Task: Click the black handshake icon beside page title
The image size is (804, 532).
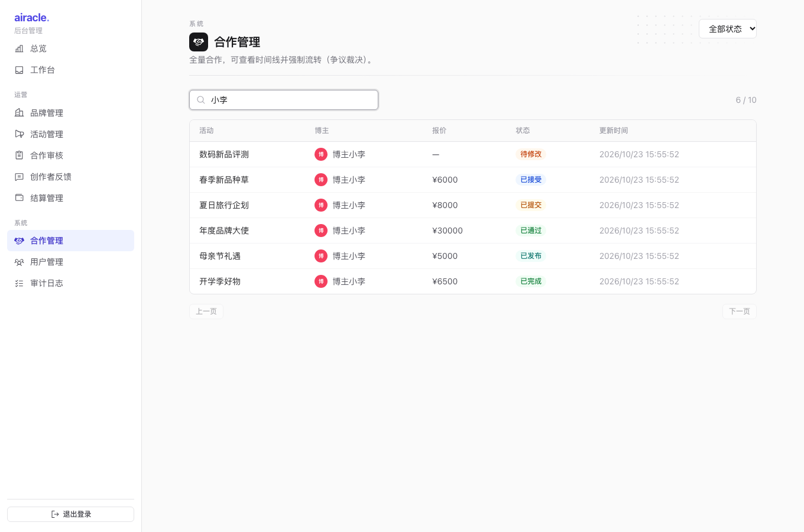Action: 199,42
